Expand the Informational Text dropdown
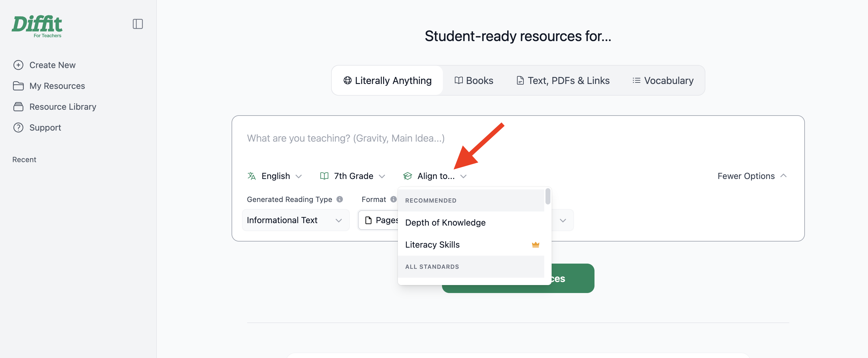 point(296,220)
